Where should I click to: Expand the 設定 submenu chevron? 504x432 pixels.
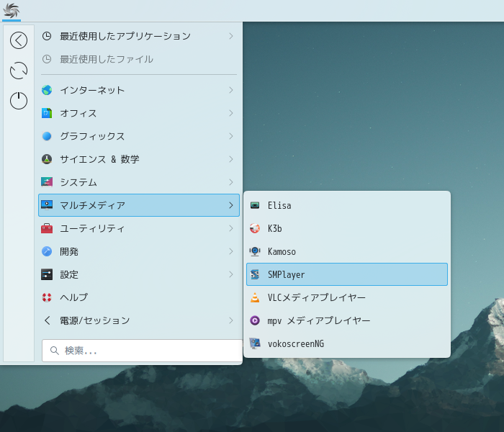pyautogui.click(x=231, y=274)
